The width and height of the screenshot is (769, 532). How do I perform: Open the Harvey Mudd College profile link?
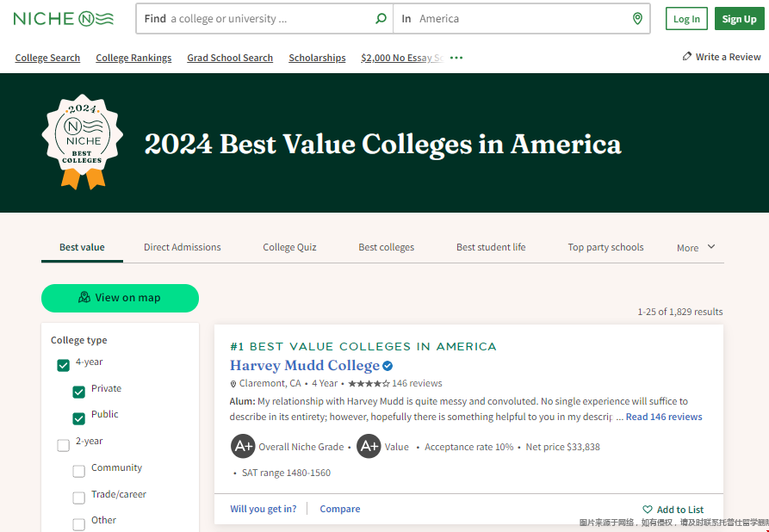[305, 365]
